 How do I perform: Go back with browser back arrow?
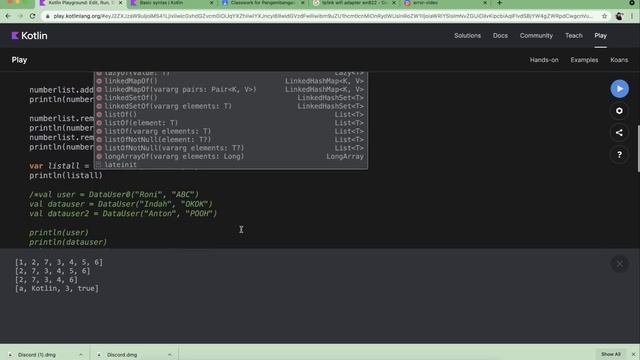(8, 16)
